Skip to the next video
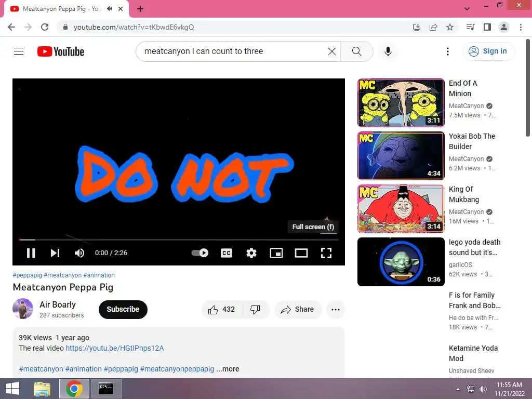Image resolution: width=532 pixels, height=399 pixels. pos(55,253)
